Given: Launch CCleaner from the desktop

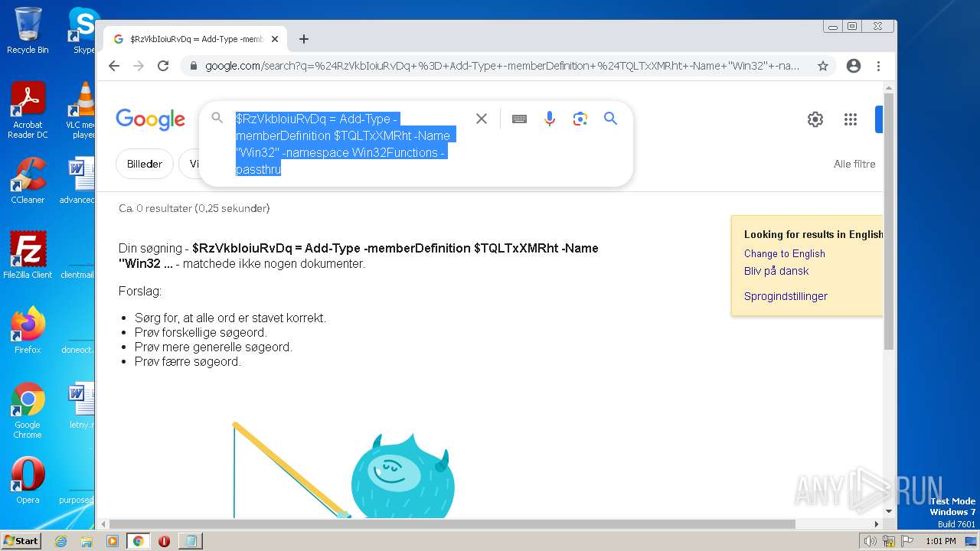Looking at the screenshot, I should (x=28, y=181).
